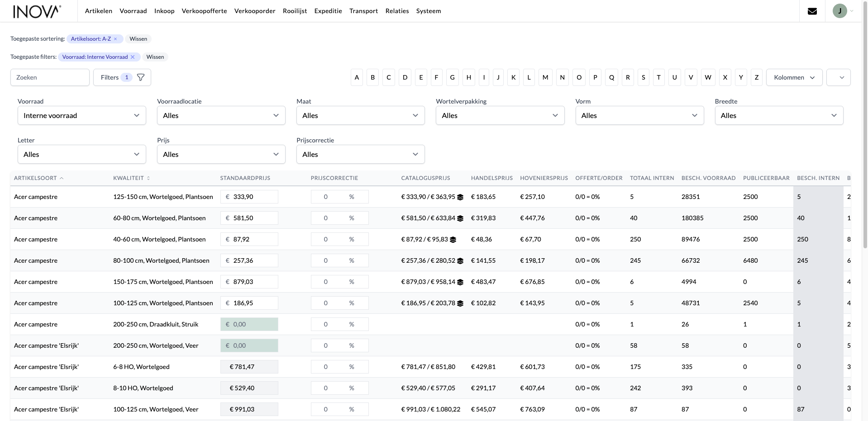Open the messages envelope icon

click(812, 11)
